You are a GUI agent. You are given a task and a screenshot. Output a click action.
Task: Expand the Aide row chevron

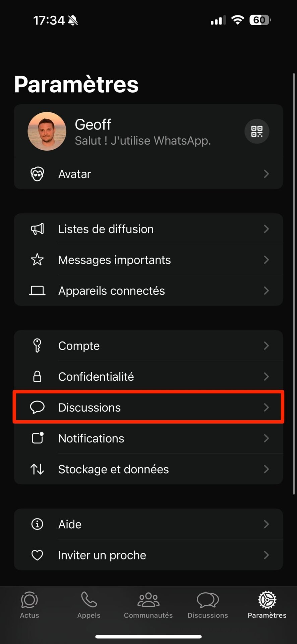point(266,524)
